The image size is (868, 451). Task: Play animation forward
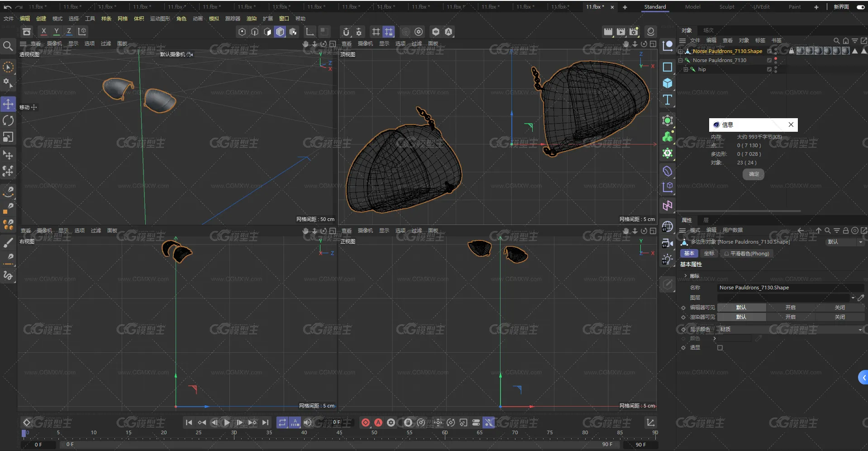227,422
